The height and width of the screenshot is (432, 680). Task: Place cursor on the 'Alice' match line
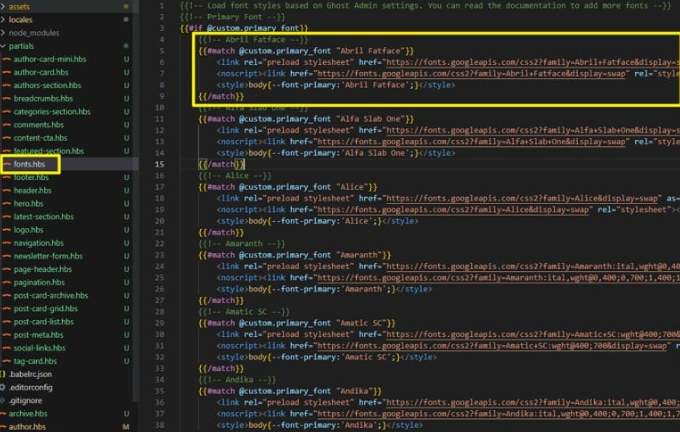[x=288, y=187]
